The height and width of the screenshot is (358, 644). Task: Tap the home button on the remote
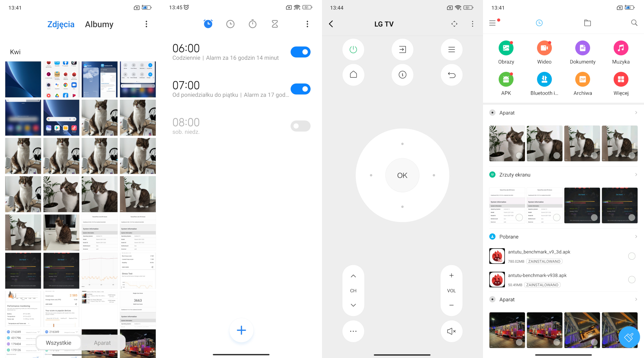(x=353, y=74)
